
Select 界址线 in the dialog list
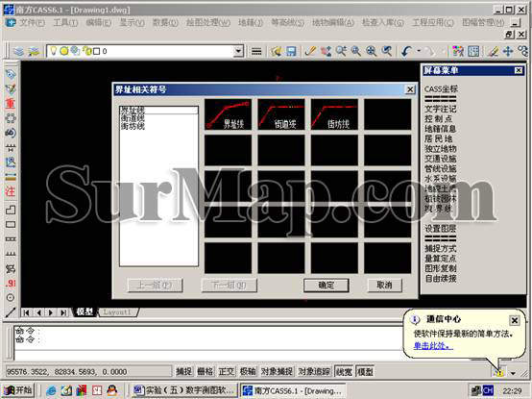[x=158, y=110]
